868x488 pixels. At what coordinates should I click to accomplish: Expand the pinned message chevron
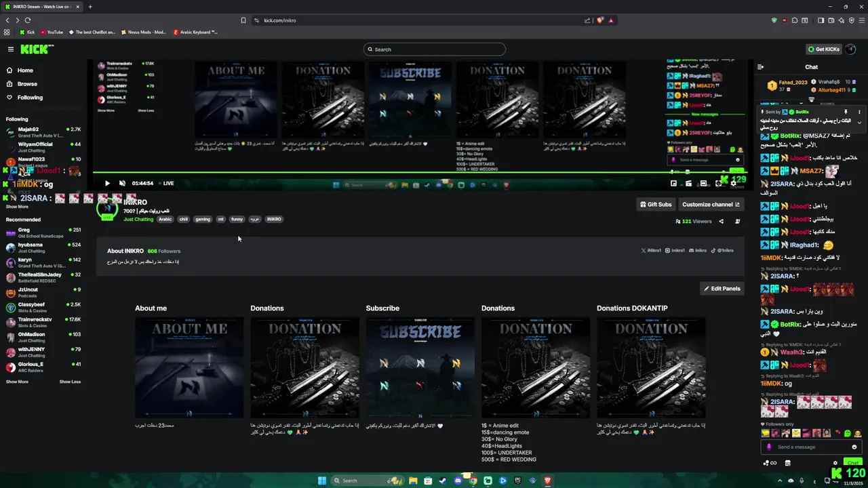pos(859,123)
